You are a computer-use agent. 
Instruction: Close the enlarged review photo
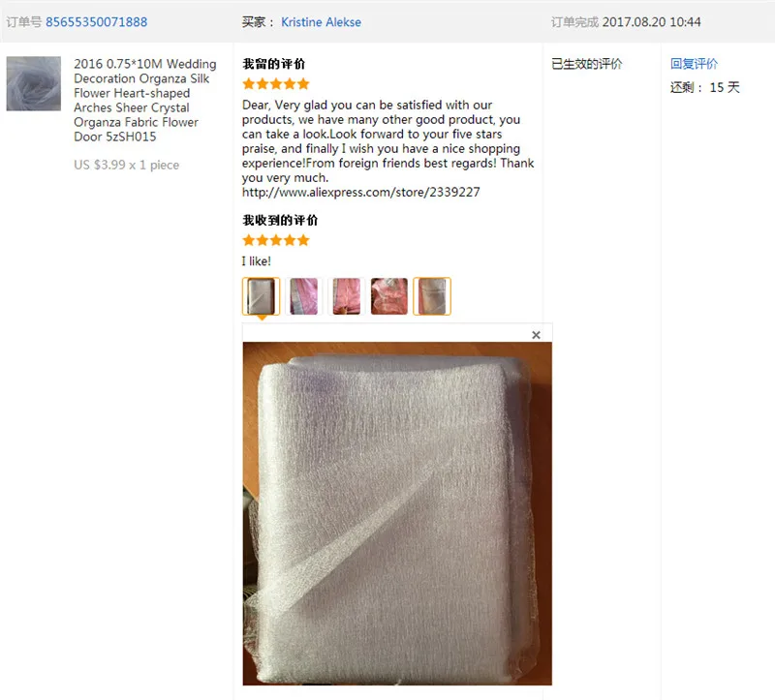(536, 335)
